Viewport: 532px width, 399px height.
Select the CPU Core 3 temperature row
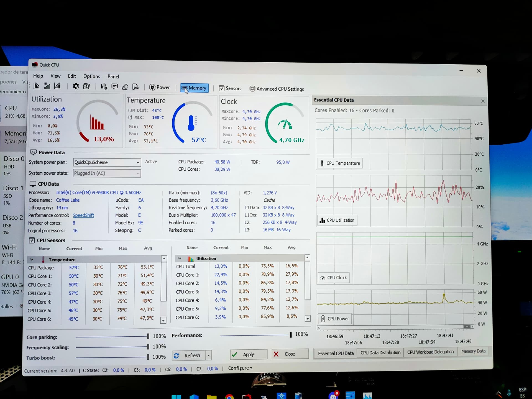coord(94,293)
